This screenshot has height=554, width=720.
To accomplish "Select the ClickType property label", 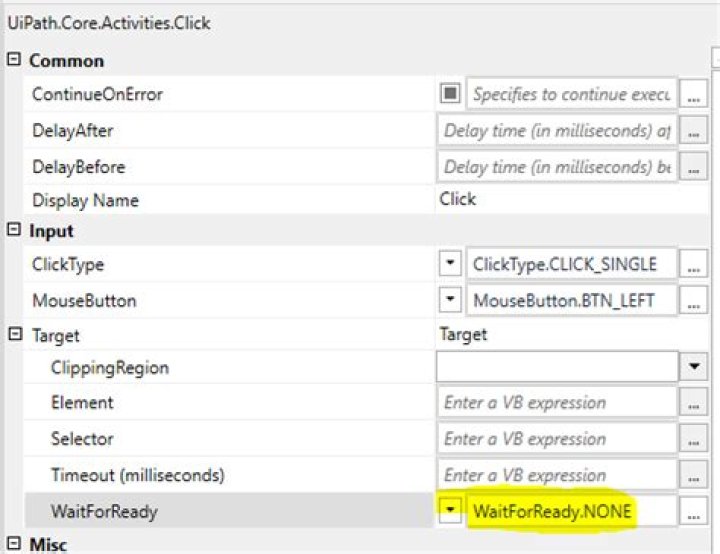I will (68, 265).
